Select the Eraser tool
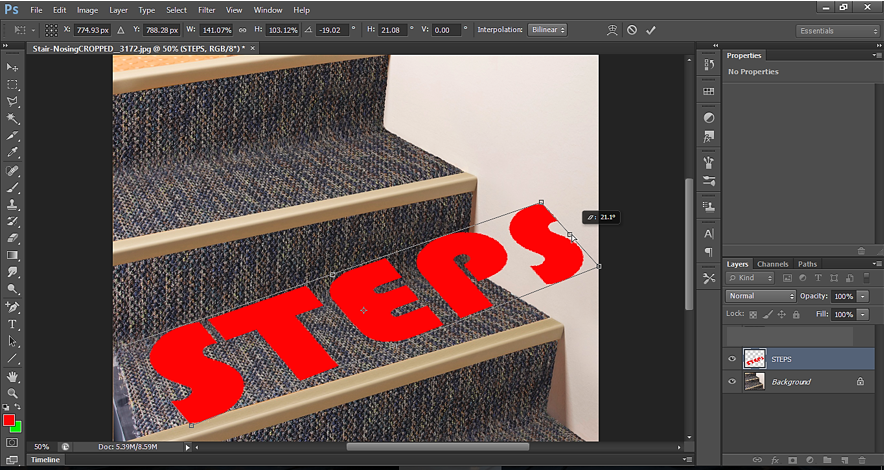884x470 pixels. point(12,238)
